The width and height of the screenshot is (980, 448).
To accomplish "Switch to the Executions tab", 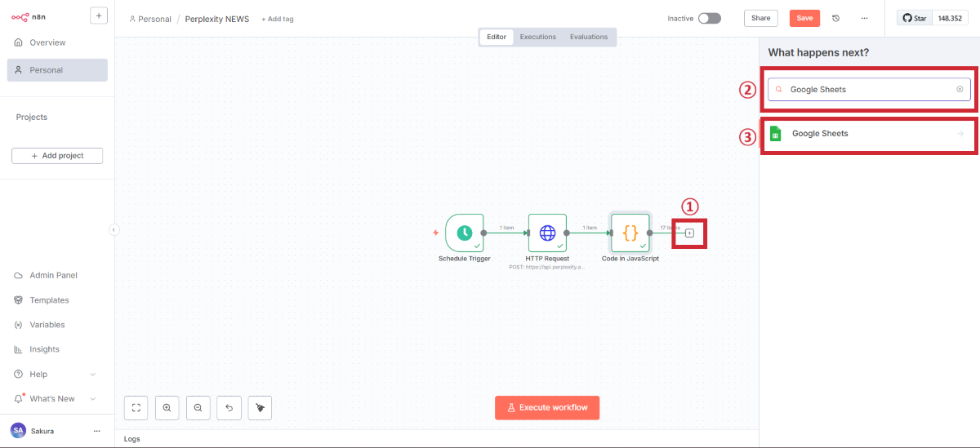I will [x=538, y=37].
